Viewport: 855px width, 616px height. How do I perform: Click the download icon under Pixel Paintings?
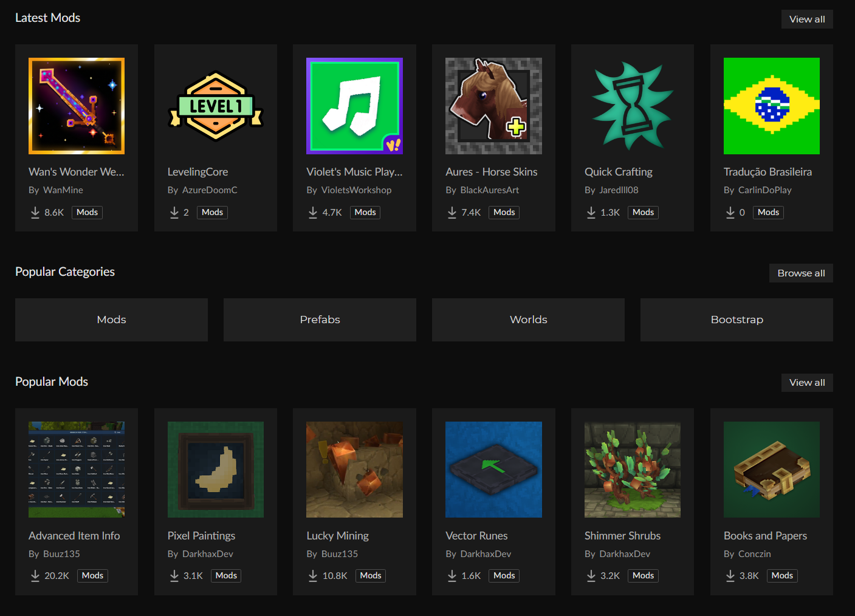coord(174,575)
